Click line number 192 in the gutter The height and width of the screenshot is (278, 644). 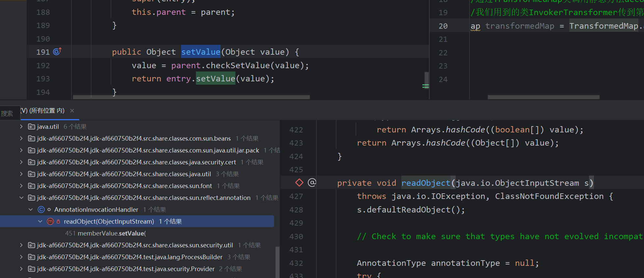[x=43, y=66]
